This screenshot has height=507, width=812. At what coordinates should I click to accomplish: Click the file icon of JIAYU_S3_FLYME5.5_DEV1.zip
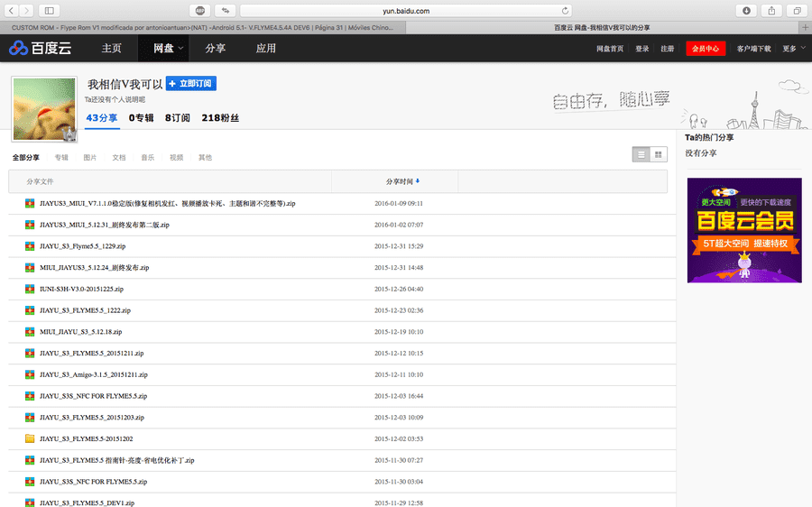[30, 502]
